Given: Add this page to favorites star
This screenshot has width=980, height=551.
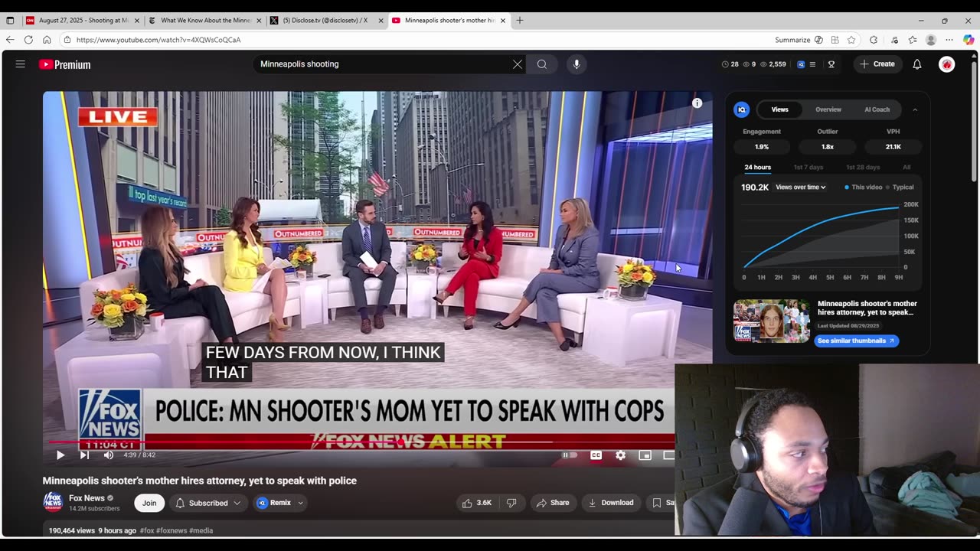Looking at the screenshot, I should click(x=851, y=40).
